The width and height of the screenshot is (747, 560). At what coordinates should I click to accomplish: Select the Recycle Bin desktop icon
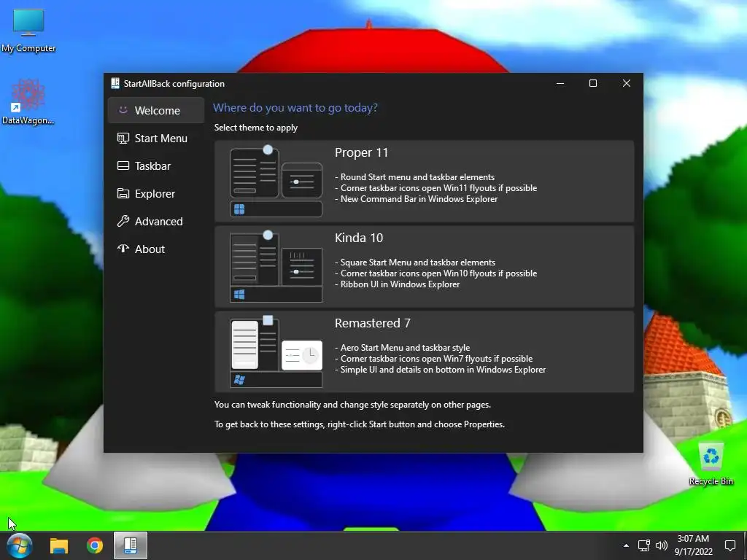coord(711,464)
